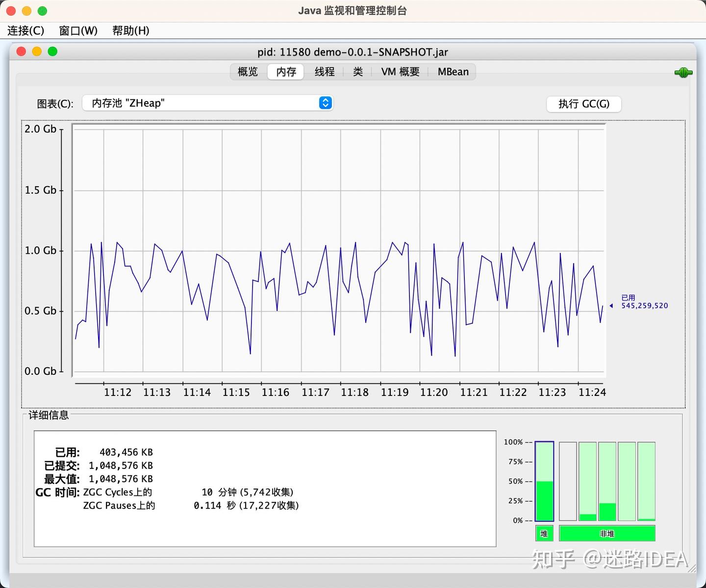Click the 已用 545,259,520 chart marker

[x=639, y=302]
